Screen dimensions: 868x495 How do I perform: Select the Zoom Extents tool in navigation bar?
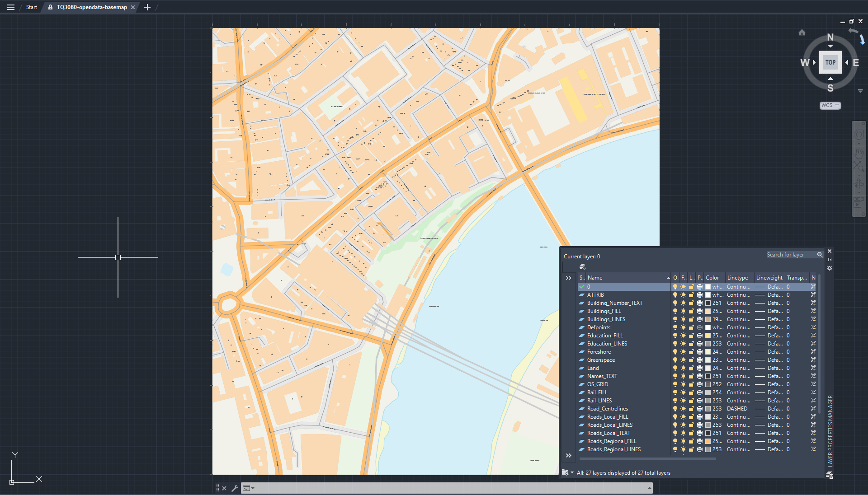coord(859,166)
